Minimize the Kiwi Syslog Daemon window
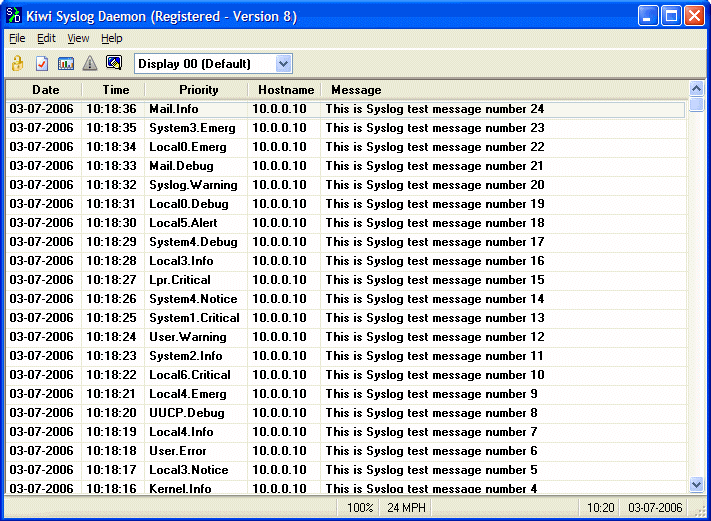 pyautogui.click(x=648, y=16)
